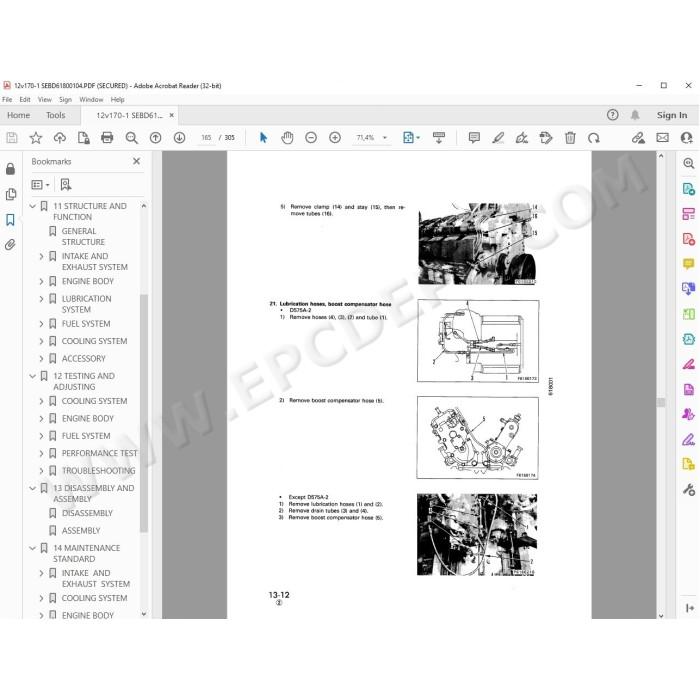The width and height of the screenshot is (700, 700).
Task: Open the Sign menu
Action: pyautogui.click(x=65, y=100)
